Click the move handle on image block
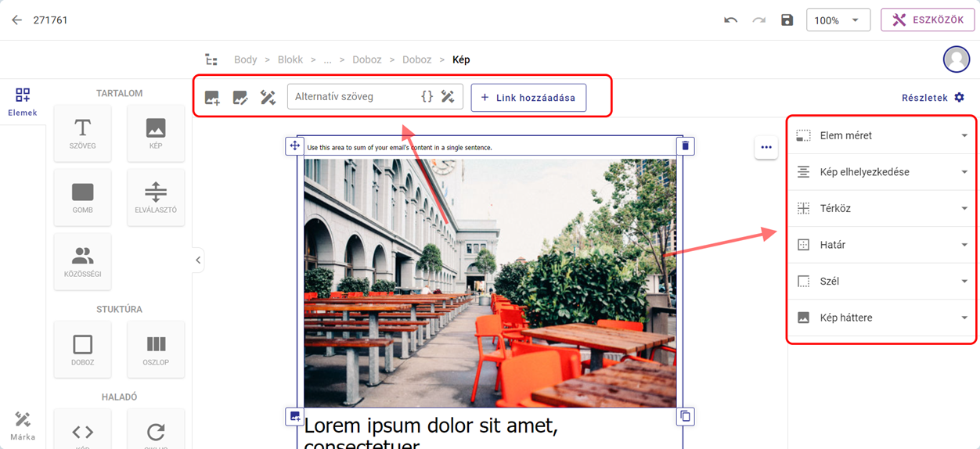This screenshot has height=449, width=980. coord(294,145)
